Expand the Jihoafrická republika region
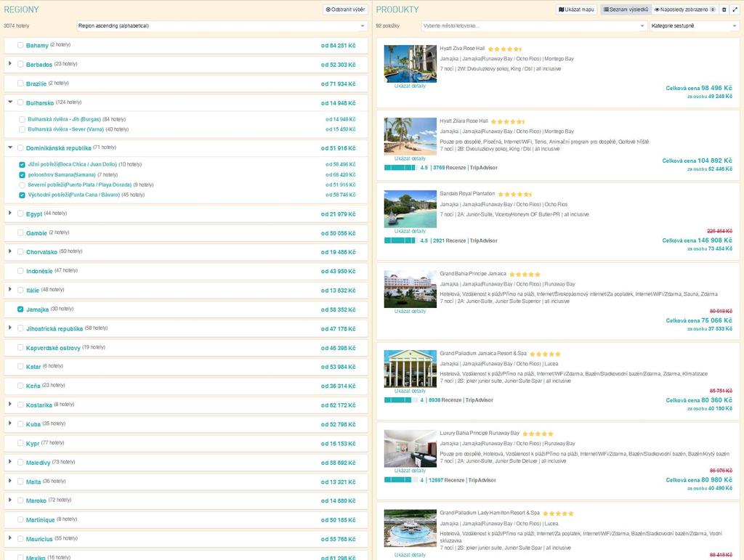 tap(10, 327)
